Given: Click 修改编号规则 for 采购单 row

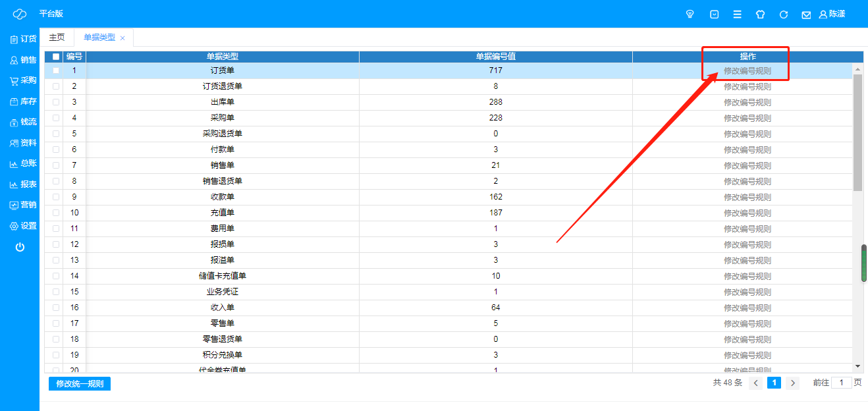Looking at the screenshot, I should tap(747, 118).
